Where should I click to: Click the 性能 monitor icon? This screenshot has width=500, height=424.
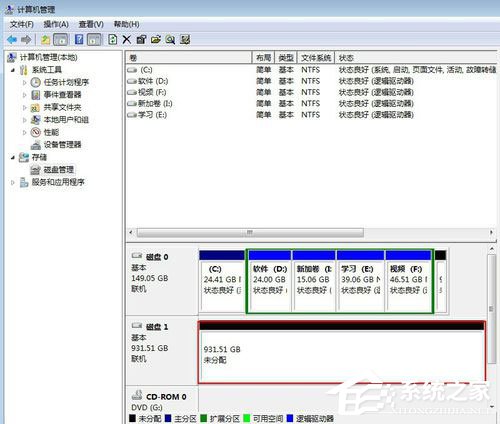coord(36,132)
